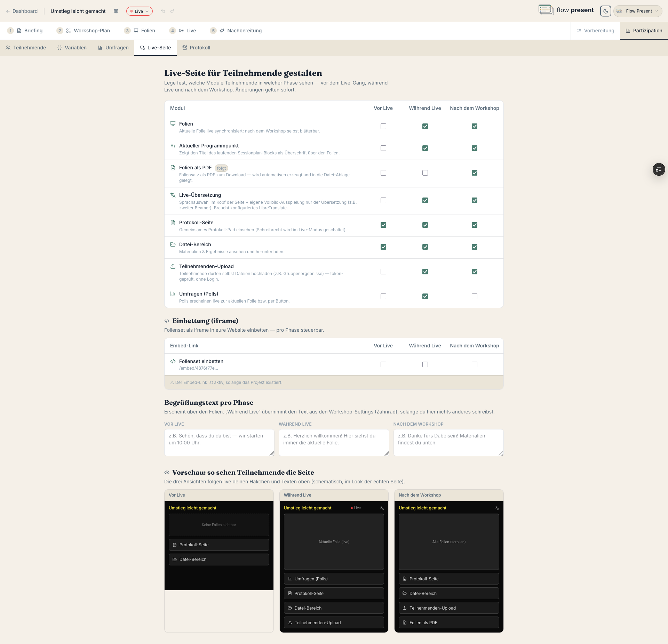Viewport: 668px width, 644px height.
Task: Uncheck Live-Übersetzung for Nach dem Workshop
Action: pyautogui.click(x=475, y=200)
